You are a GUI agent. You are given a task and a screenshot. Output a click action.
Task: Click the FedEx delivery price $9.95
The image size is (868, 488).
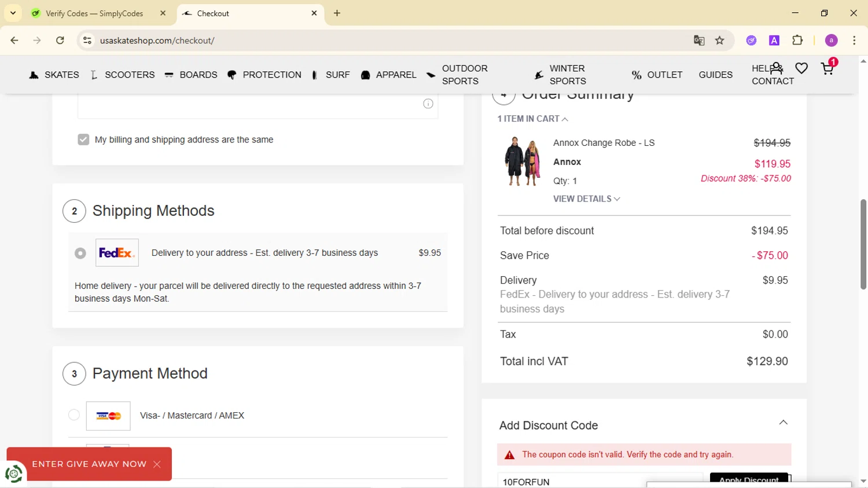click(429, 253)
